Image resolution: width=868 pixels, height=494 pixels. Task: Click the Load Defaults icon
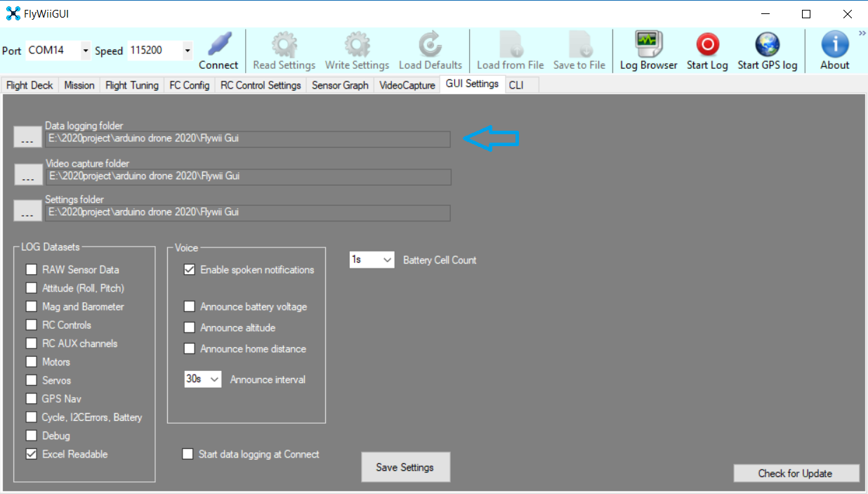point(430,45)
